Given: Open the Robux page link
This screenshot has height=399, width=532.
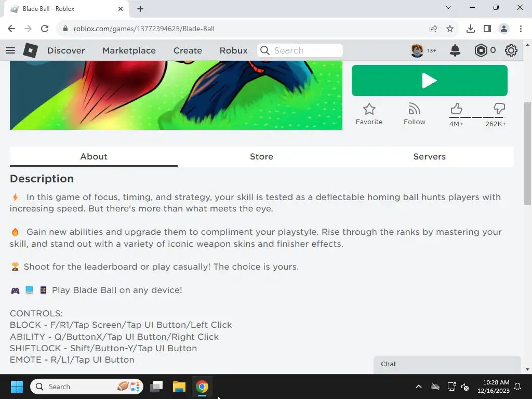Looking at the screenshot, I should [233, 50].
